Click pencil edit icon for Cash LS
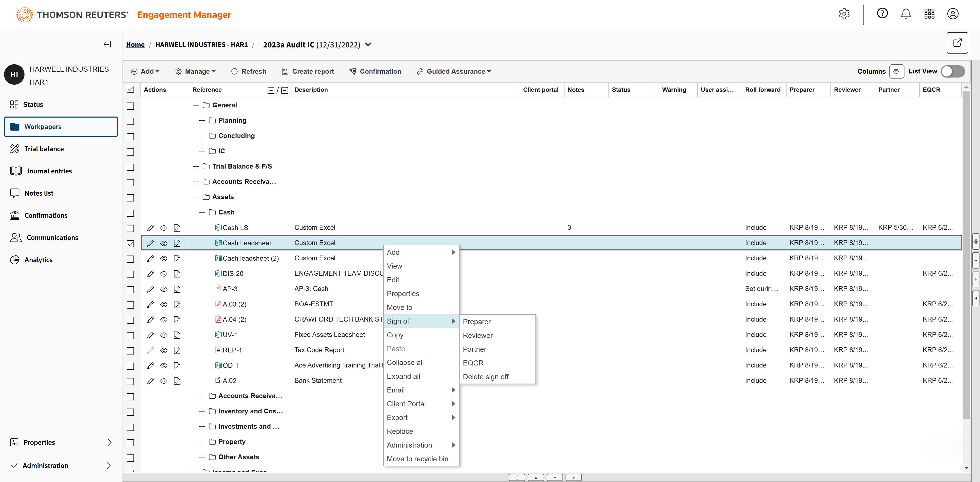The height and width of the screenshot is (482, 980). pos(150,228)
